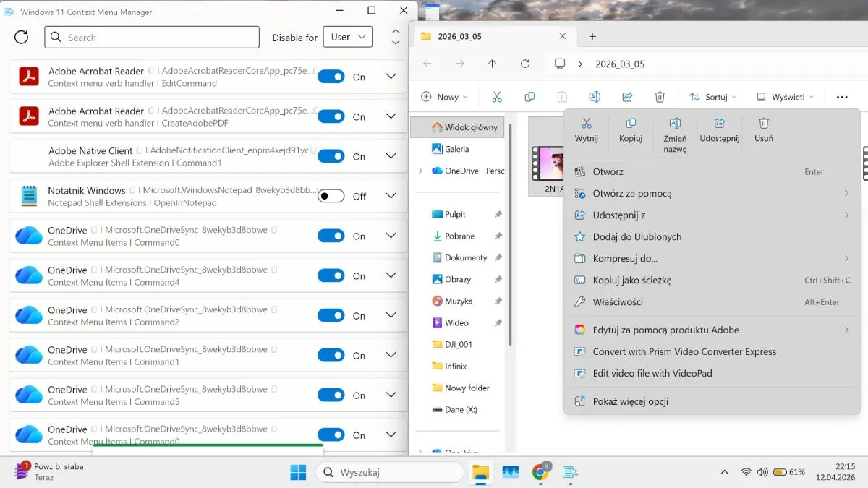Choose 'Pokaż więcej opcji' in context menu
The height and width of the screenshot is (488, 868).
(630, 401)
